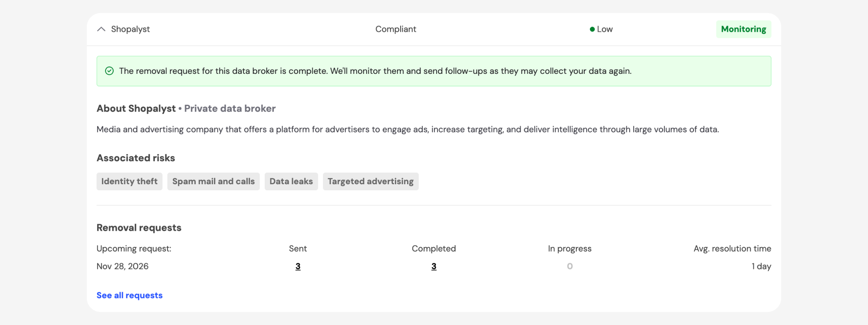Viewport: 868px width, 325px height.
Task: Collapse the Shopalyst row chevron
Action: (x=101, y=29)
